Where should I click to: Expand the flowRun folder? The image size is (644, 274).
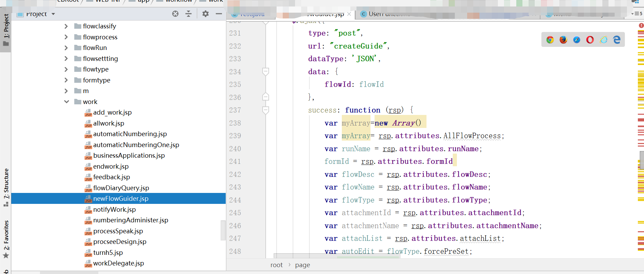[66, 48]
